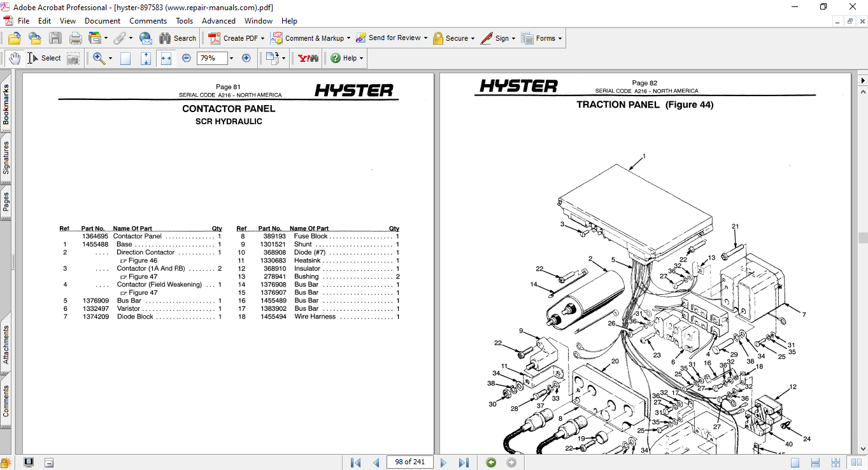Click the zoom out minus icon
The height and width of the screenshot is (470, 868).
coord(187,58)
